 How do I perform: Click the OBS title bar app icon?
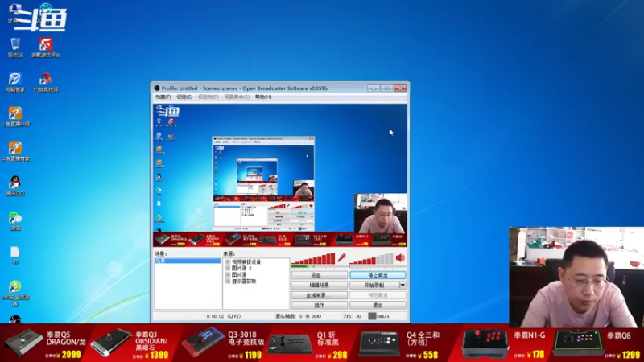157,88
